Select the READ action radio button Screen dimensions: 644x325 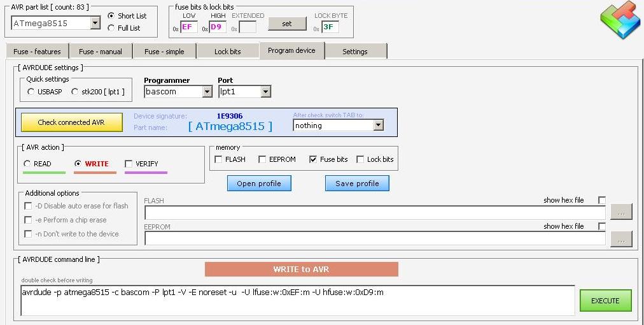27,163
